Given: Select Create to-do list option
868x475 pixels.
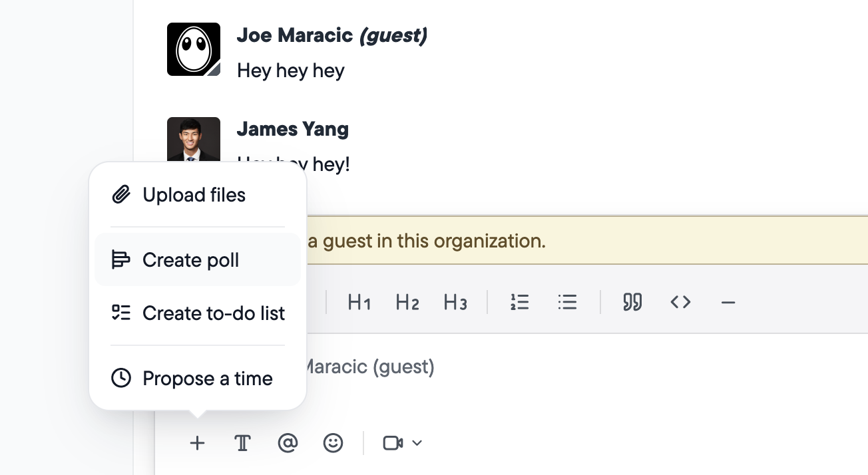Looking at the screenshot, I should (x=197, y=313).
